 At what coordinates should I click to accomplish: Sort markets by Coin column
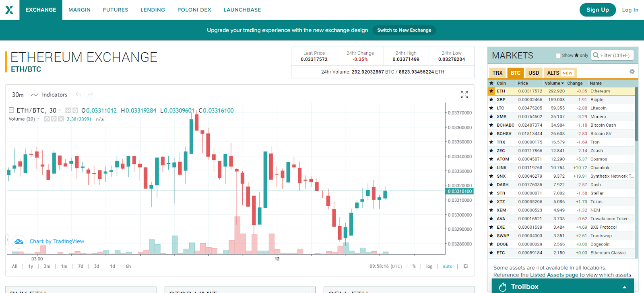(x=501, y=83)
